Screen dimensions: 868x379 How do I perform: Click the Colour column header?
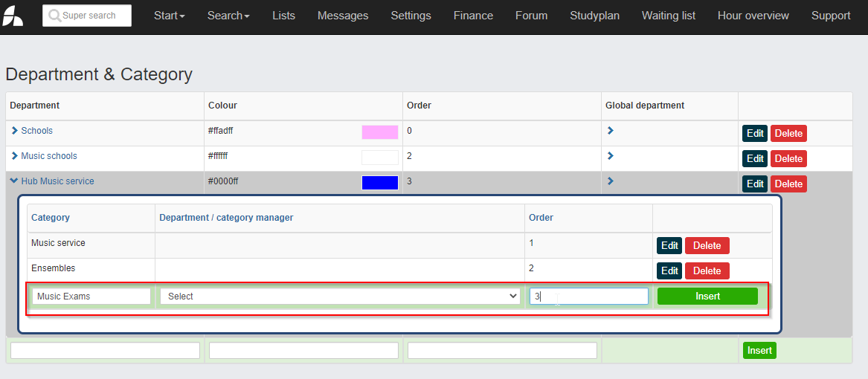pos(222,105)
